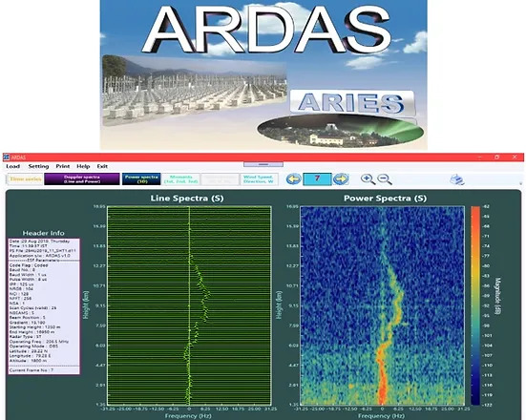Zoom out with the magnifier minus icon
Image resolution: width=526 pixels, height=420 pixels.
tap(385, 179)
